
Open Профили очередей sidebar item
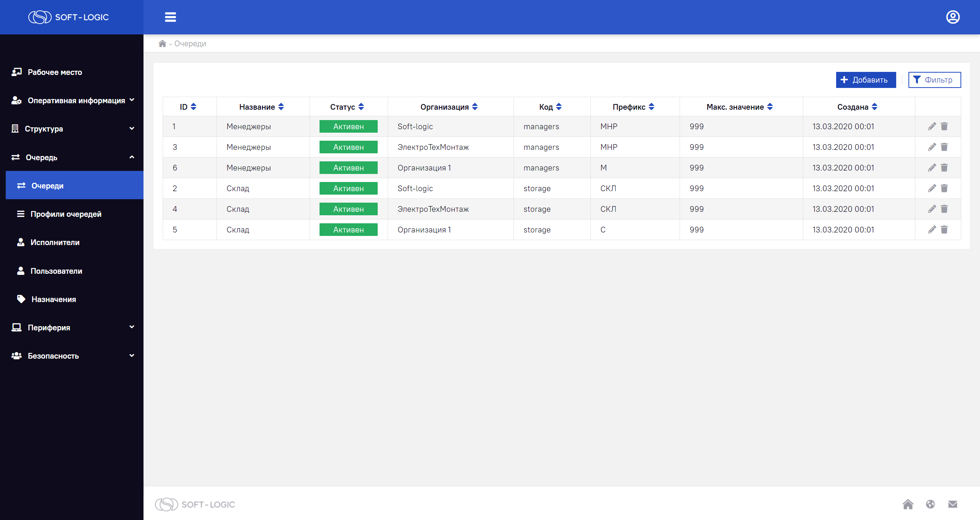[75, 214]
